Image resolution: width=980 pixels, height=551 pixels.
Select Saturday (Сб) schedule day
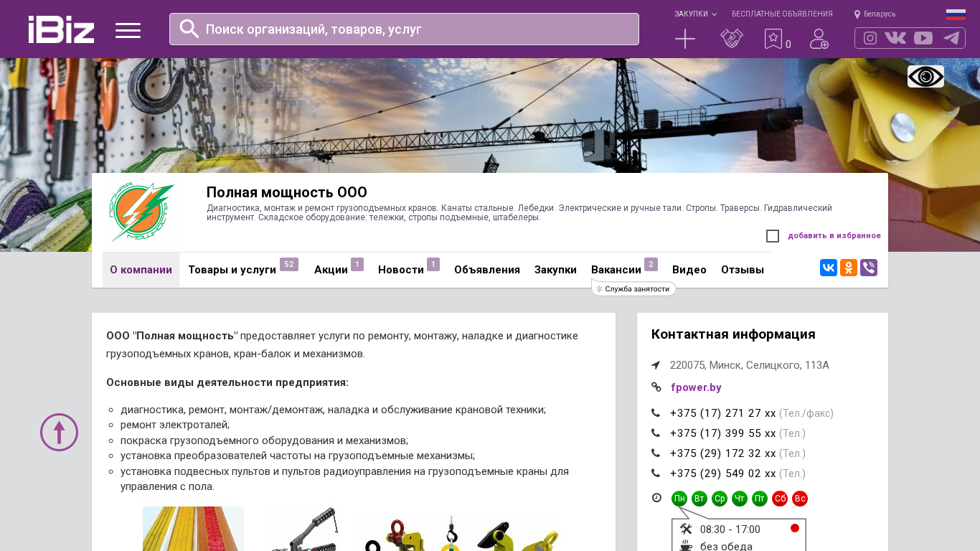[x=780, y=499]
